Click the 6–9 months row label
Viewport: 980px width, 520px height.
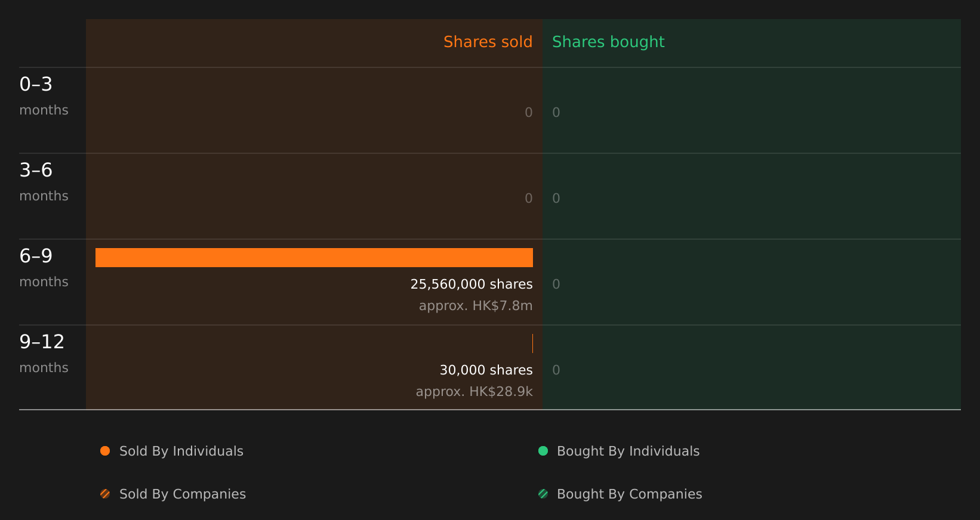pyautogui.click(x=44, y=268)
